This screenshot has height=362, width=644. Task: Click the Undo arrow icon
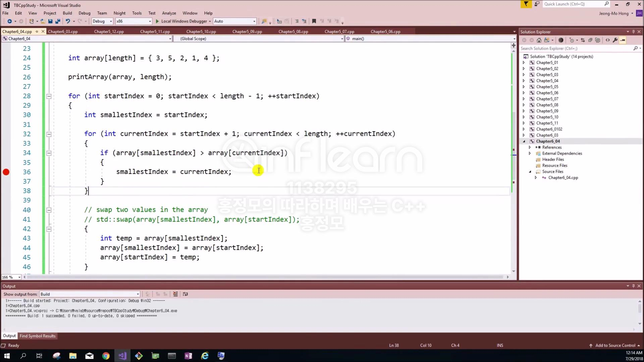click(68, 21)
